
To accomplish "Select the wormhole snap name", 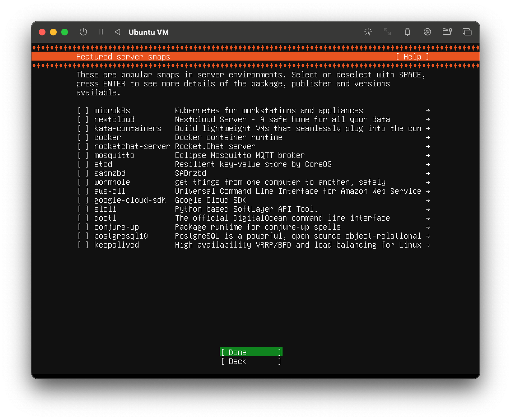I will [112, 182].
